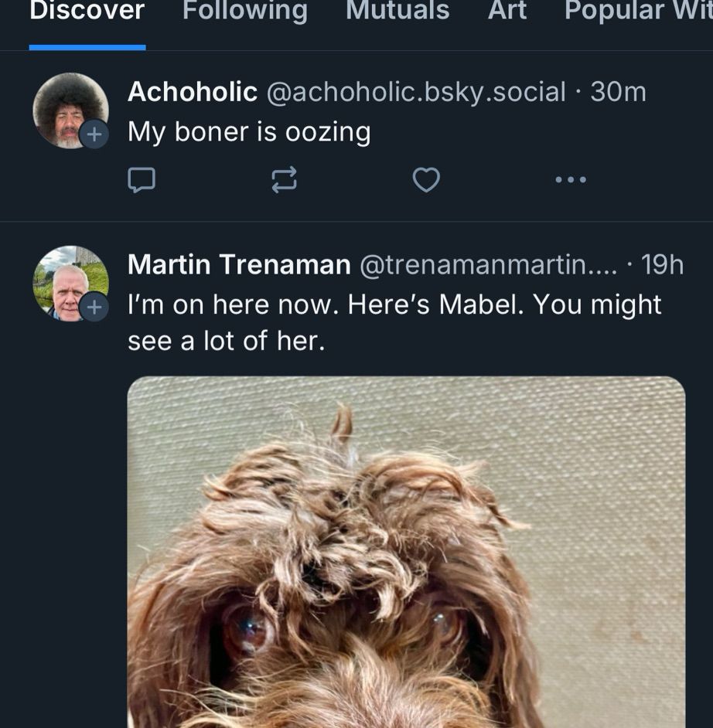713x728 pixels.
Task: Open the 19h timestamp on Martin's post
Action: 663,265
